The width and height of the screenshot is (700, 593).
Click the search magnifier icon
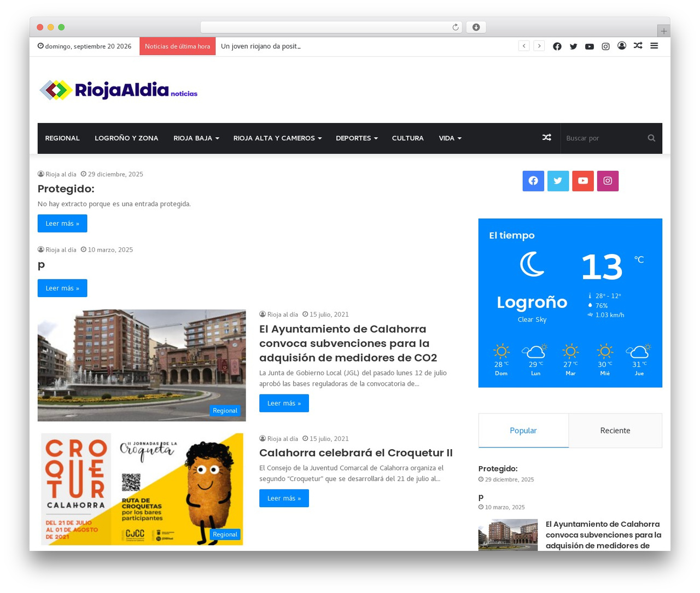click(x=651, y=138)
